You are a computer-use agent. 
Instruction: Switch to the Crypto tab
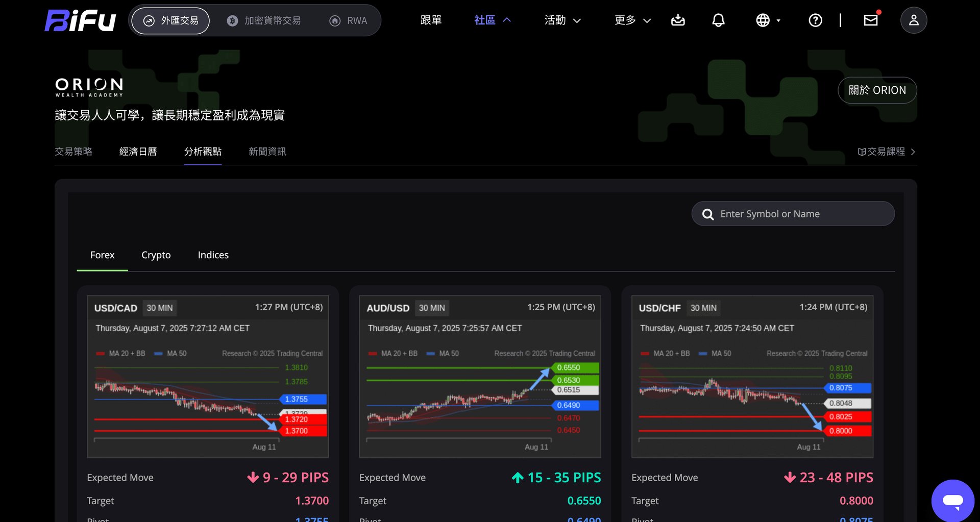coord(156,255)
